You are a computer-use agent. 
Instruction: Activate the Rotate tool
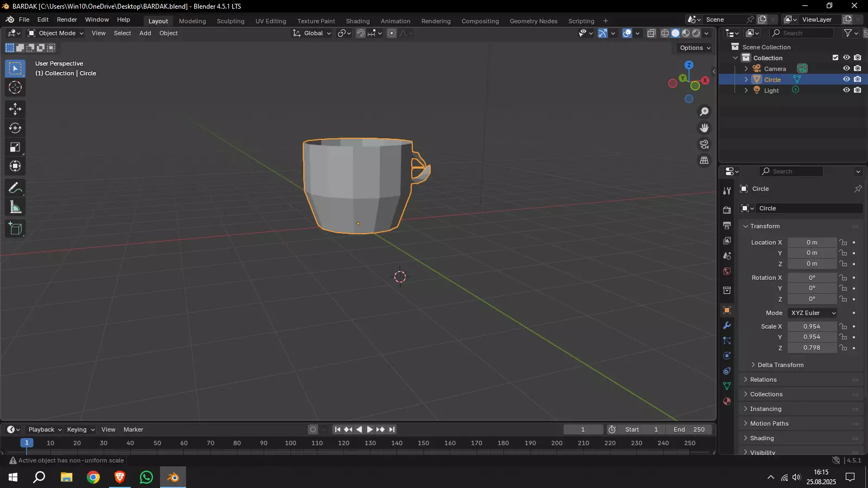click(15, 128)
